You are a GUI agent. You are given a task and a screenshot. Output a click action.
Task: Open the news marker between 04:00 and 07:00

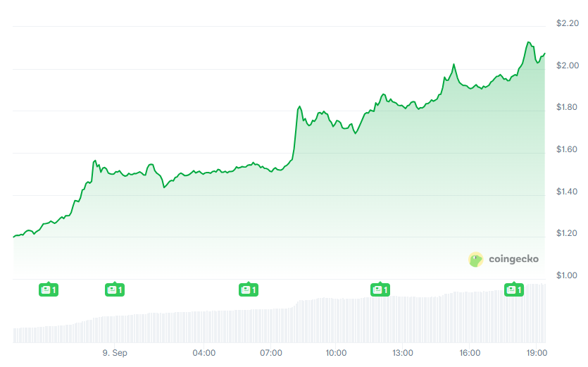[x=248, y=290]
